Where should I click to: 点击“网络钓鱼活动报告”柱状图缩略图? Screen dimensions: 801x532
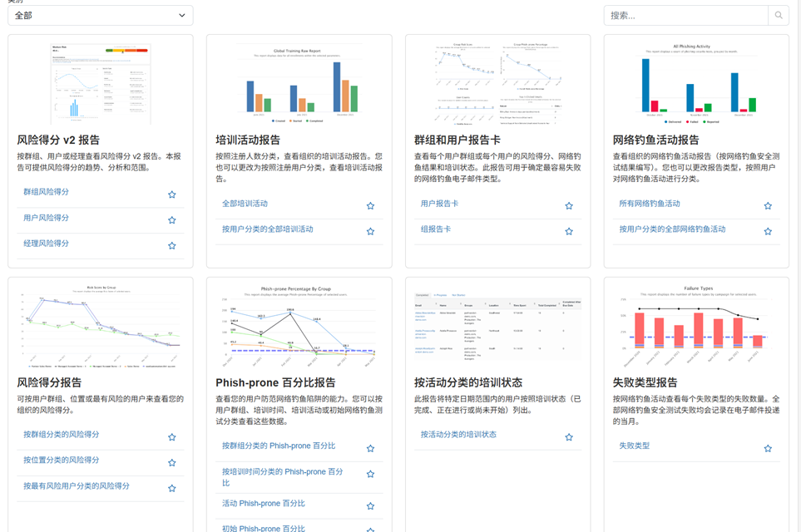[696, 82]
